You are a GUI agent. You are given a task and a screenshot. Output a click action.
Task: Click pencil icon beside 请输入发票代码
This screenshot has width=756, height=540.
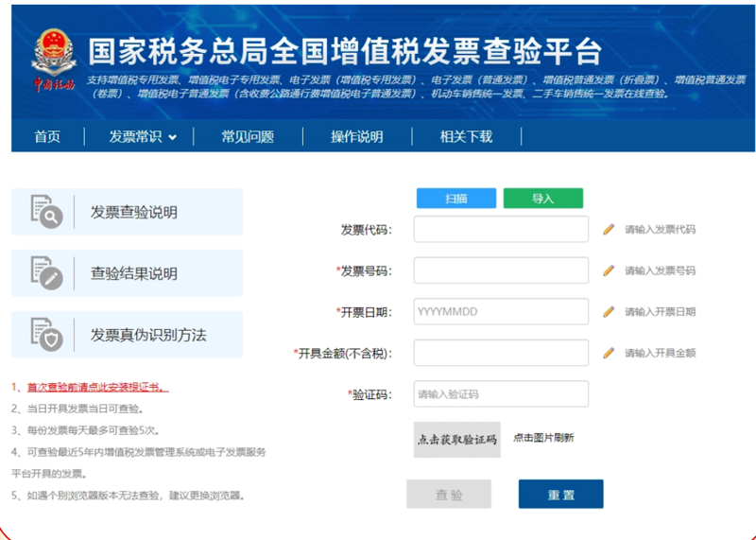[x=609, y=229]
